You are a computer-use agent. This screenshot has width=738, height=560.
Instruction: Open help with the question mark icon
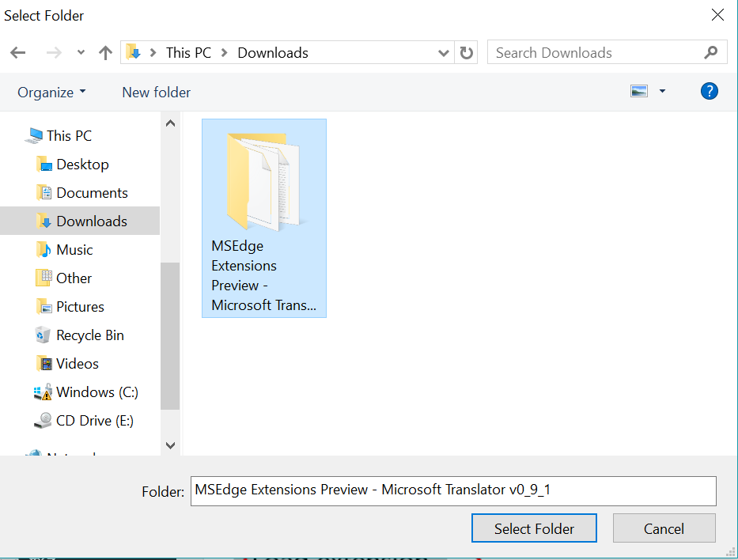709,91
